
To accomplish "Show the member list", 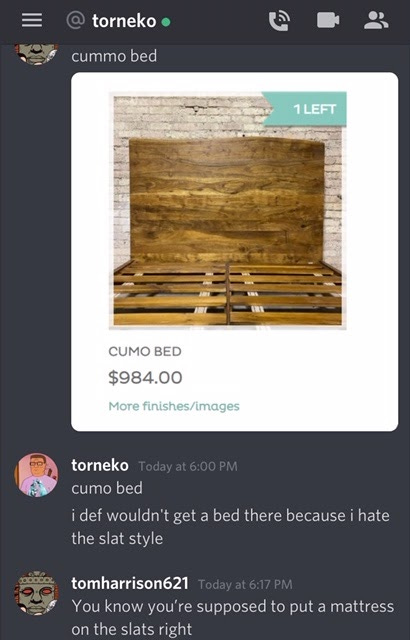I will (x=376, y=20).
